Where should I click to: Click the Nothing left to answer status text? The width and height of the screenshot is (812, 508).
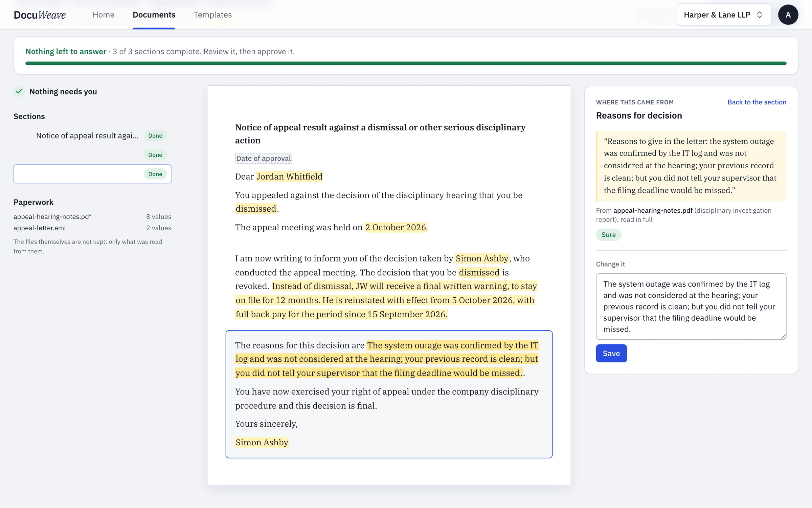click(x=66, y=51)
